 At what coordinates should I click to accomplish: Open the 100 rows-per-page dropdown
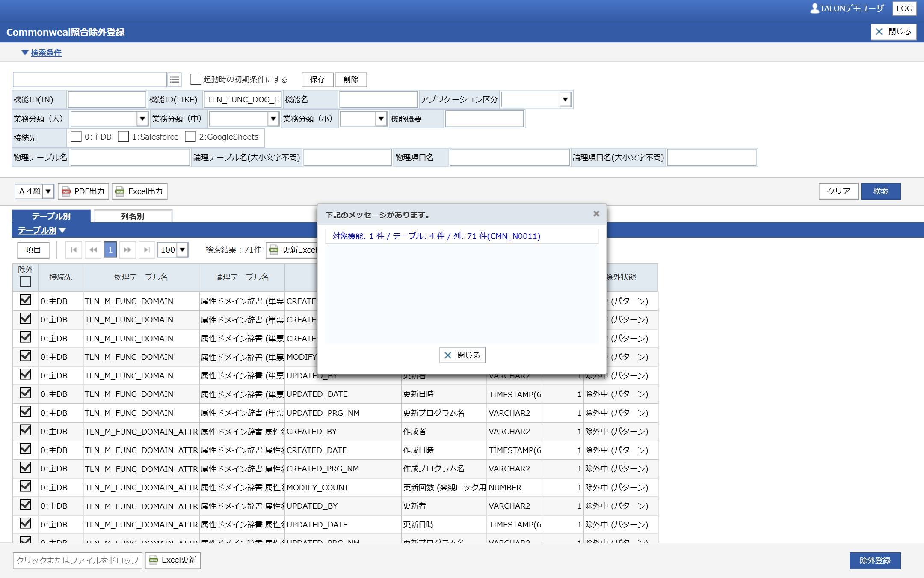(x=182, y=250)
